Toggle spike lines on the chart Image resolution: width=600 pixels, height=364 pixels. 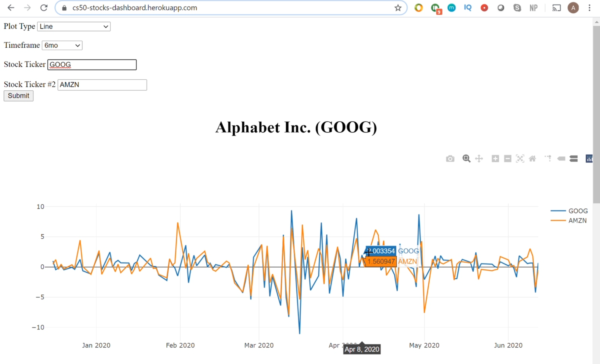tap(548, 158)
